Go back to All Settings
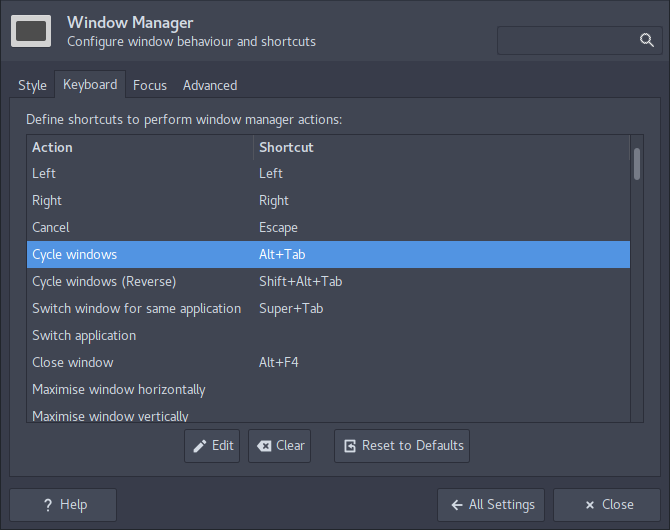670x530 pixels. (491, 505)
